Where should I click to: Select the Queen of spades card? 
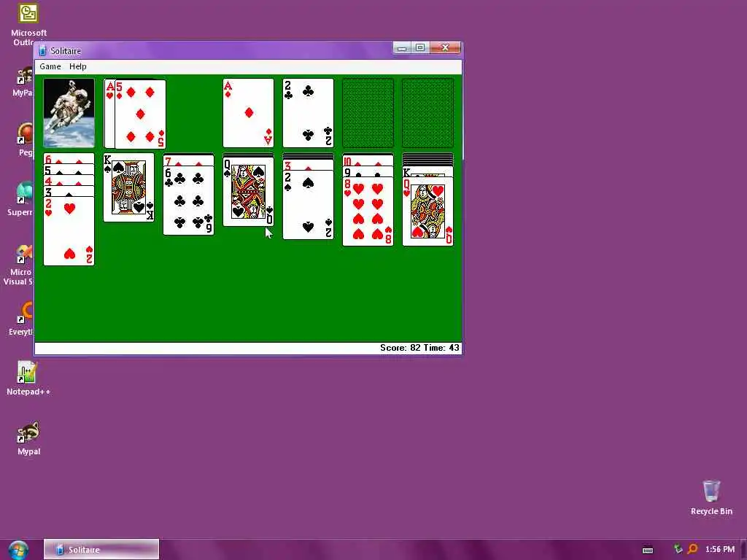click(x=248, y=192)
